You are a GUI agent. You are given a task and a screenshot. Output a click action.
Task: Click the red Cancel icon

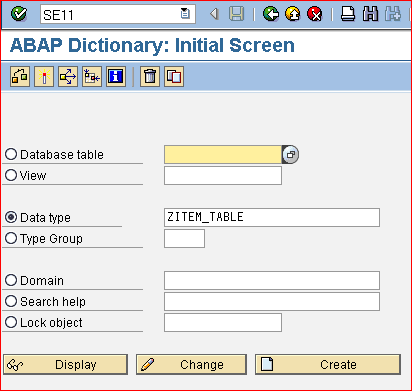[315, 14]
